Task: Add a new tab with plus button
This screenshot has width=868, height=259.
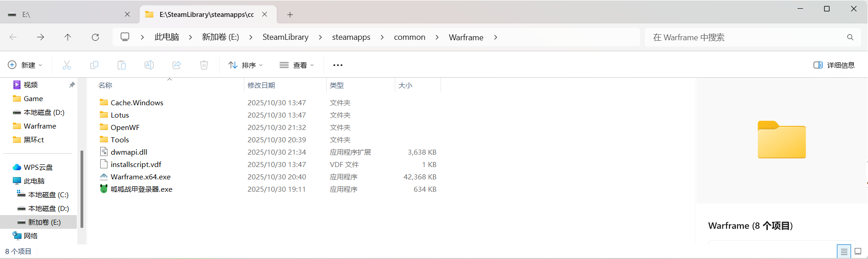Action: pyautogui.click(x=290, y=15)
